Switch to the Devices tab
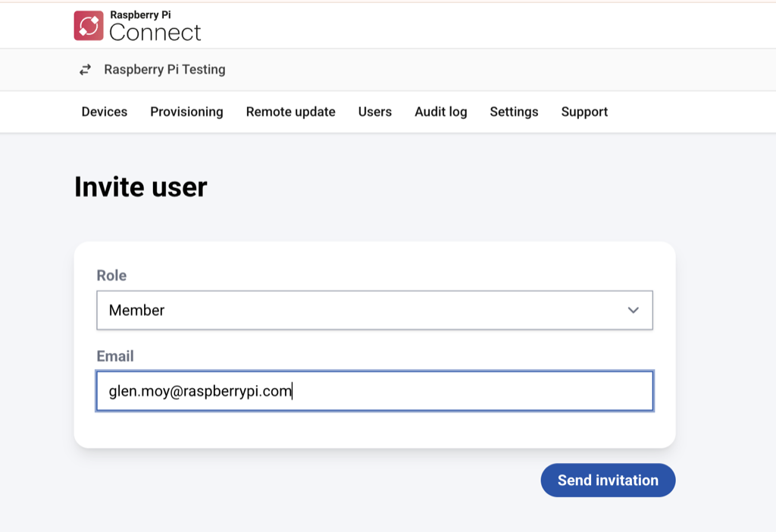The width and height of the screenshot is (776, 532). 104,111
